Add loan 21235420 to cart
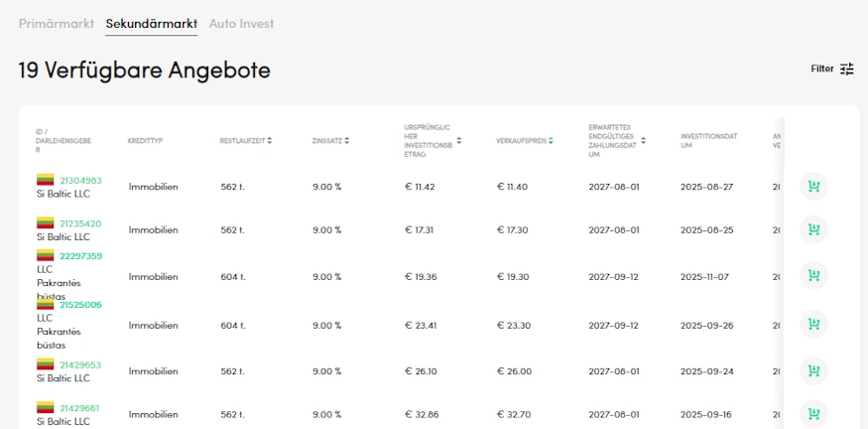This screenshot has width=868, height=429. [x=813, y=229]
